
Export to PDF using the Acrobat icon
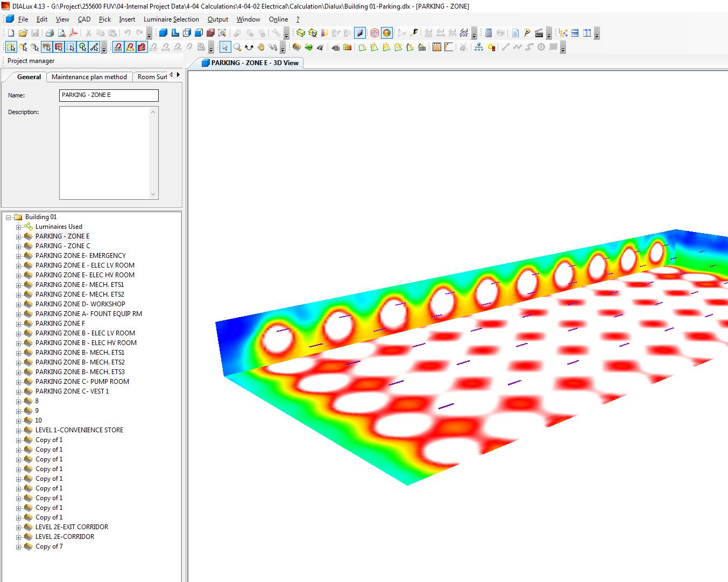(74, 33)
